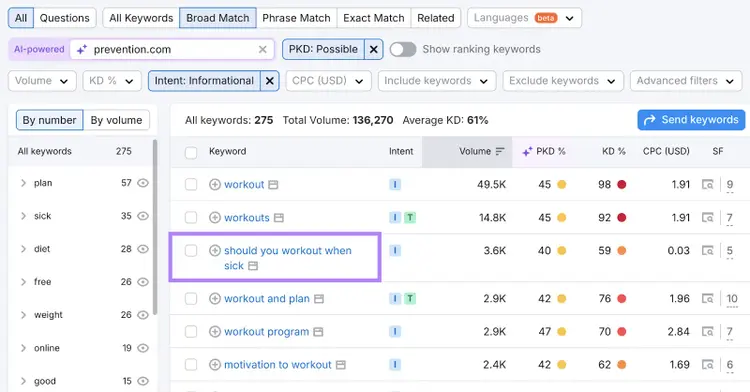Toggle eye icon for 'diet' group
This screenshot has width=750, height=392.
[143, 249]
